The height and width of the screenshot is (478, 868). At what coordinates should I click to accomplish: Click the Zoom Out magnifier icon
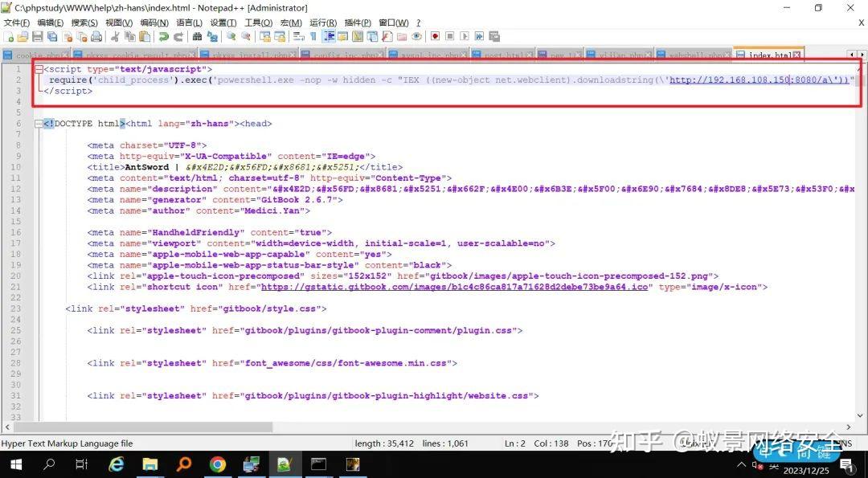tap(246, 36)
